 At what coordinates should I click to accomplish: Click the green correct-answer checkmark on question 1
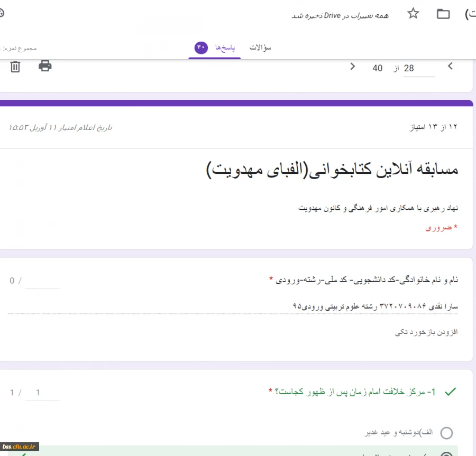tap(450, 391)
